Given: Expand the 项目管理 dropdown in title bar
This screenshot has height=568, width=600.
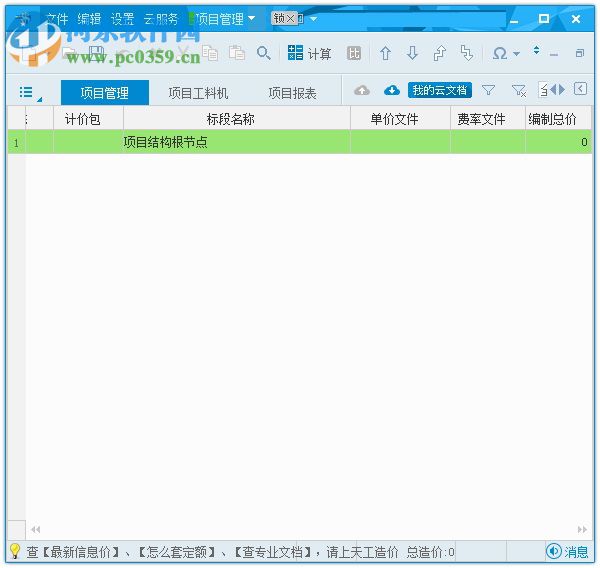Looking at the screenshot, I should click(251, 18).
